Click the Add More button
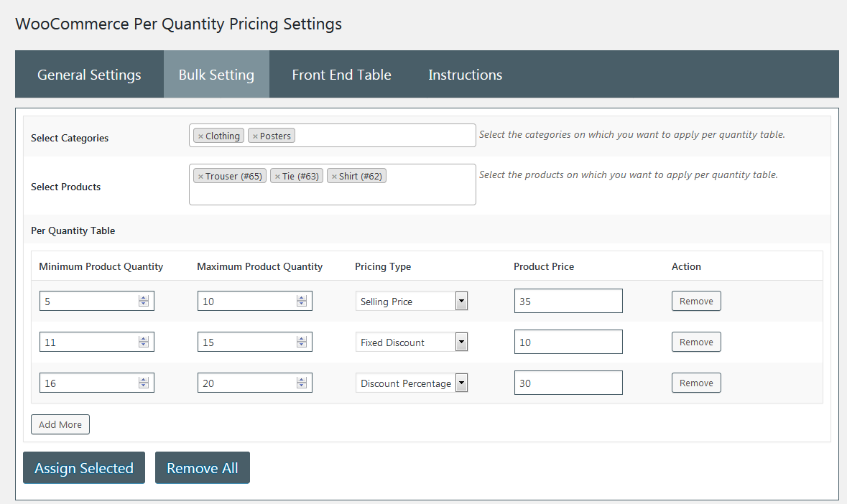Image resolution: width=847 pixels, height=504 pixels. [x=60, y=424]
